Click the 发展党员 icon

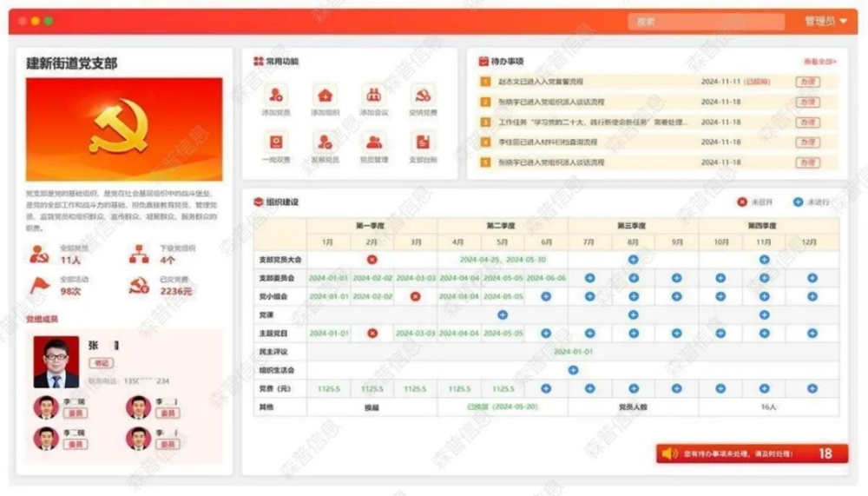[x=325, y=142]
